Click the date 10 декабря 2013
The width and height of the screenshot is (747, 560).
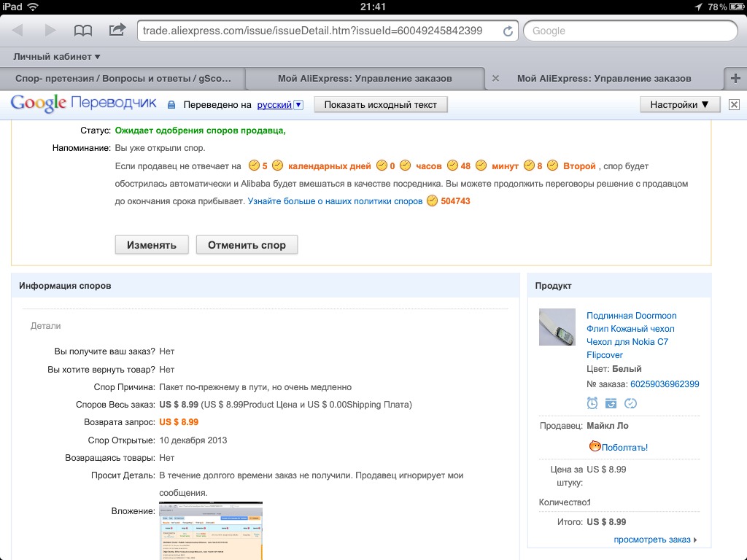(x=193, y=440)
